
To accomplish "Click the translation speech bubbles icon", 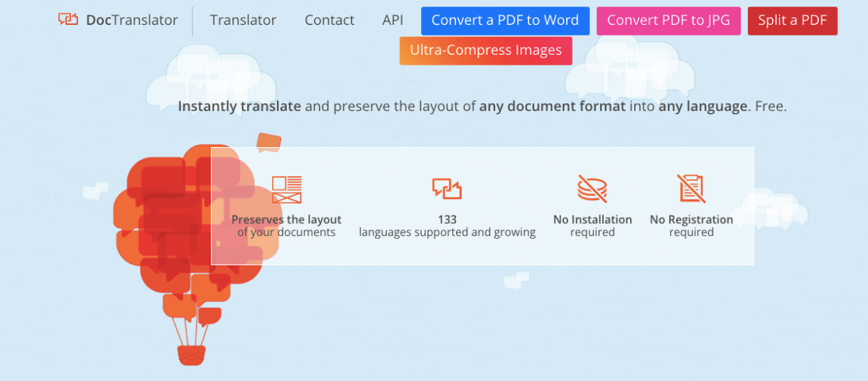I will coord(447,188).
